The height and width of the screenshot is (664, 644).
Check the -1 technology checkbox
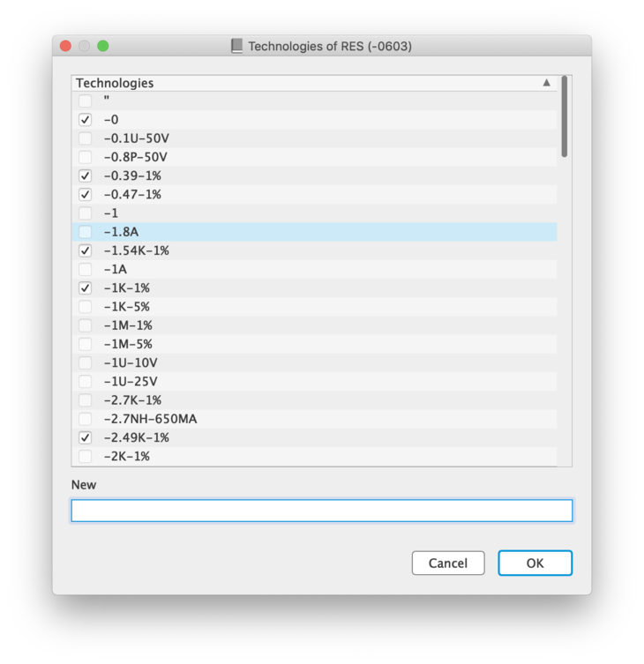(x=86, y=213)
